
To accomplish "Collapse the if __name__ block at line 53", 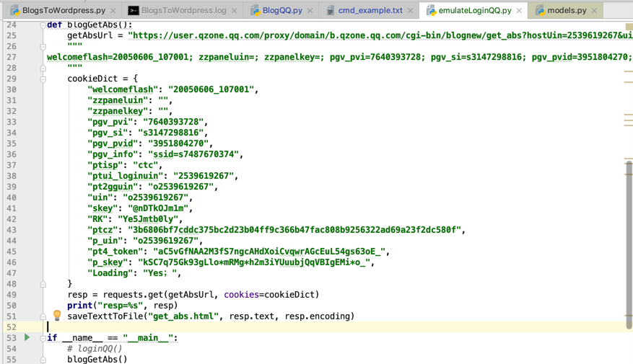I will [43, 338].
